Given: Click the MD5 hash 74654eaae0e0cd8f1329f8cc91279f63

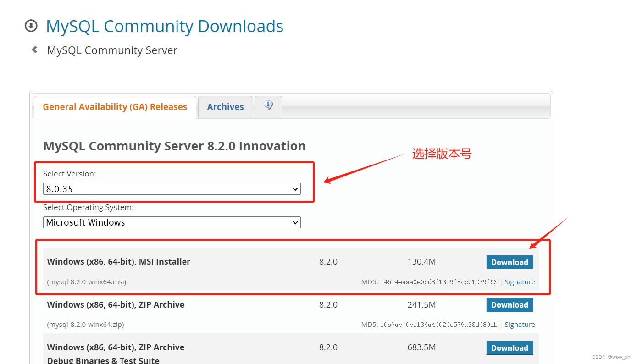Looking at the screenshot, I should point(438,282).
